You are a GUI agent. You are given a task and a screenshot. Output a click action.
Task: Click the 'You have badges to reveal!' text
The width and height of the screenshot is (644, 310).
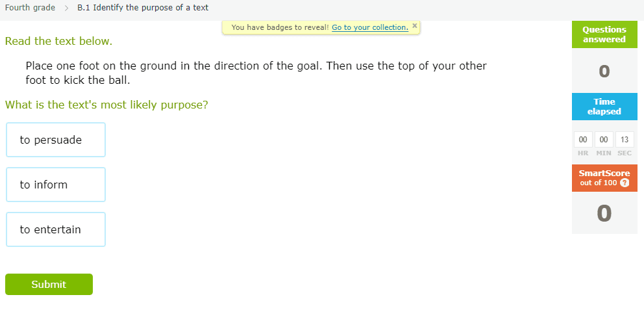click(280, 27)
